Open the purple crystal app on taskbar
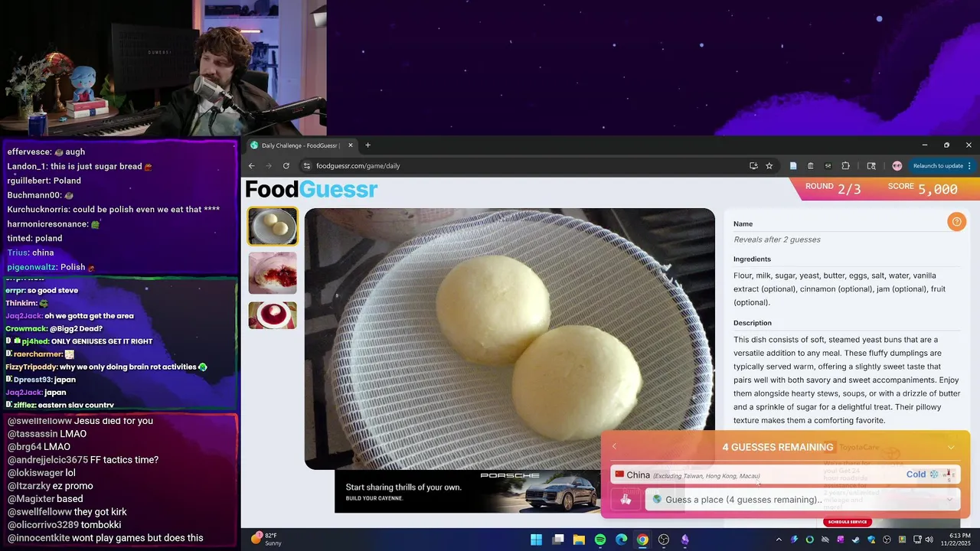This screenshot has height=551, width=980. click(x=685, y=540)
